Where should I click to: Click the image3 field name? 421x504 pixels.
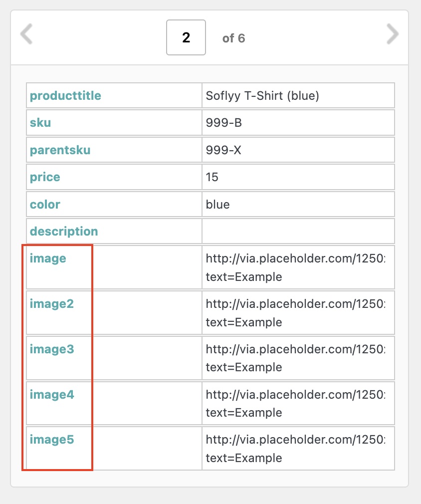coord(52,349)
